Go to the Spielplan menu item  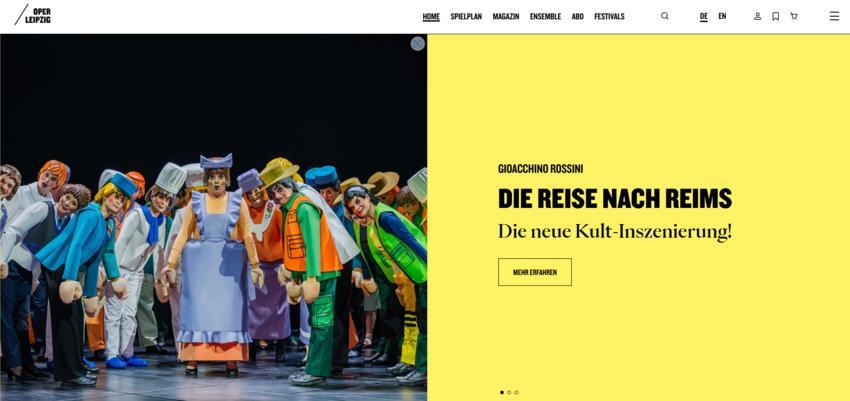click(x=466, y=16)
